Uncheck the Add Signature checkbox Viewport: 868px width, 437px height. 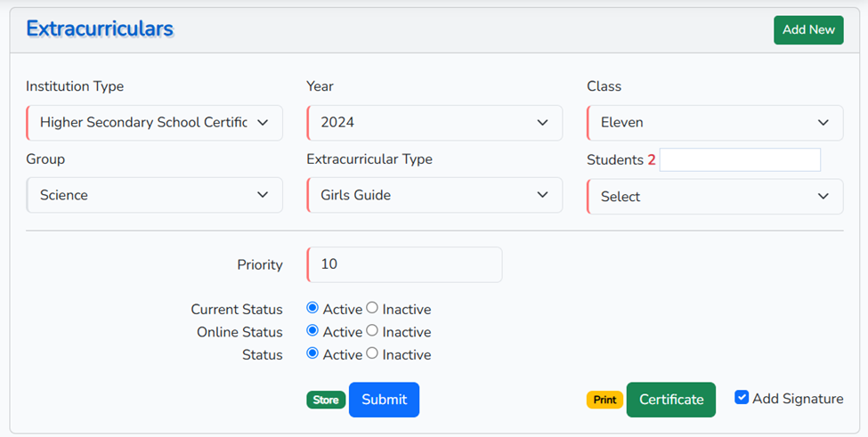[742, 398]
